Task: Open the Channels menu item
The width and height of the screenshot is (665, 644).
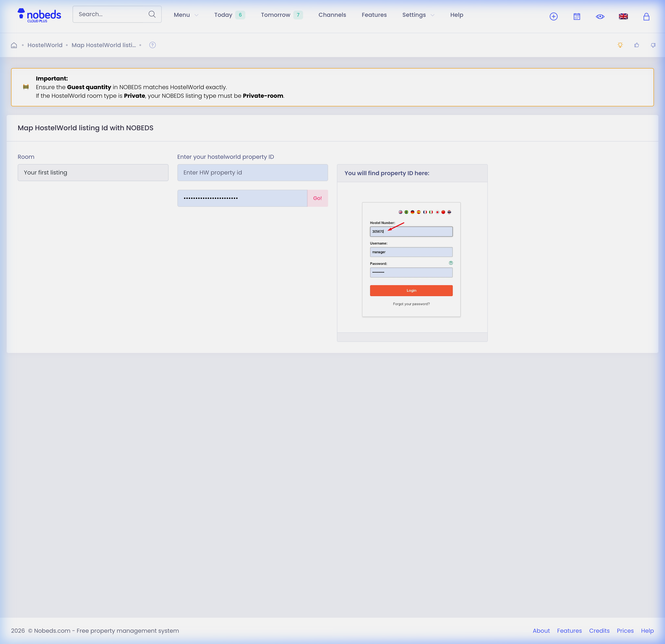Action: click(332, 15)
